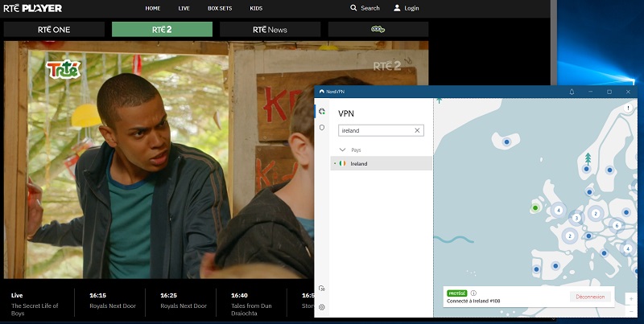This screenshot has height=324, width=644.
Task: Click the search magnifier on RTÉ Player
Action: point(353,8)
